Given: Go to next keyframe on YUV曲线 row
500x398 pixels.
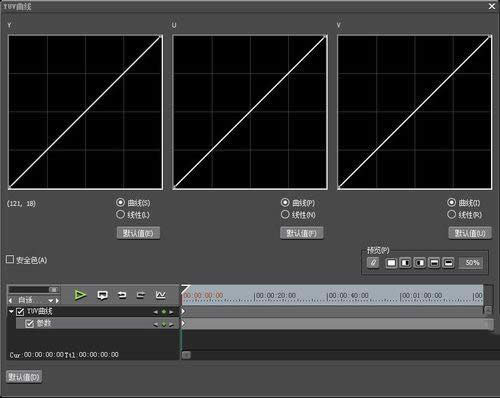Looking at the screenshot, I should [171, 312].
